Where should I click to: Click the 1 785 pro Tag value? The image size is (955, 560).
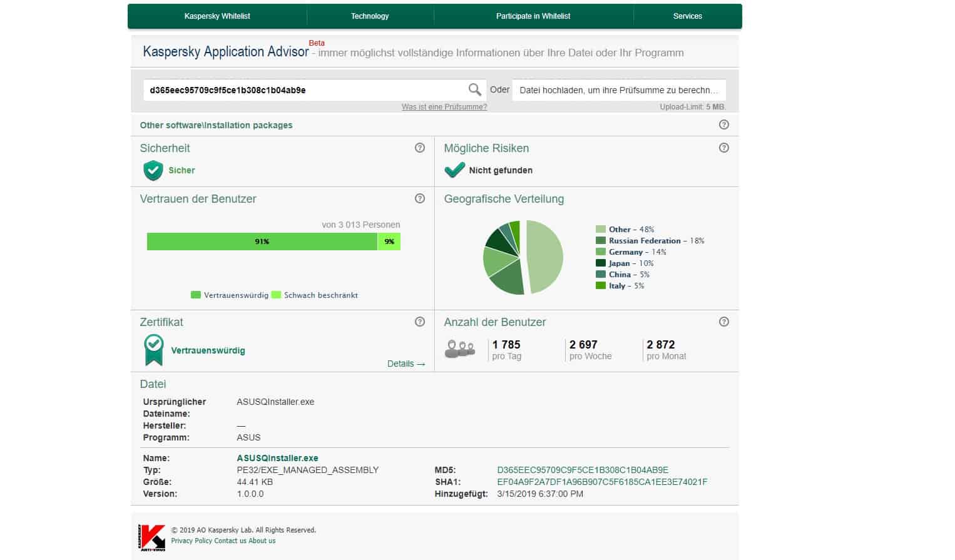(x=506, y=345)
